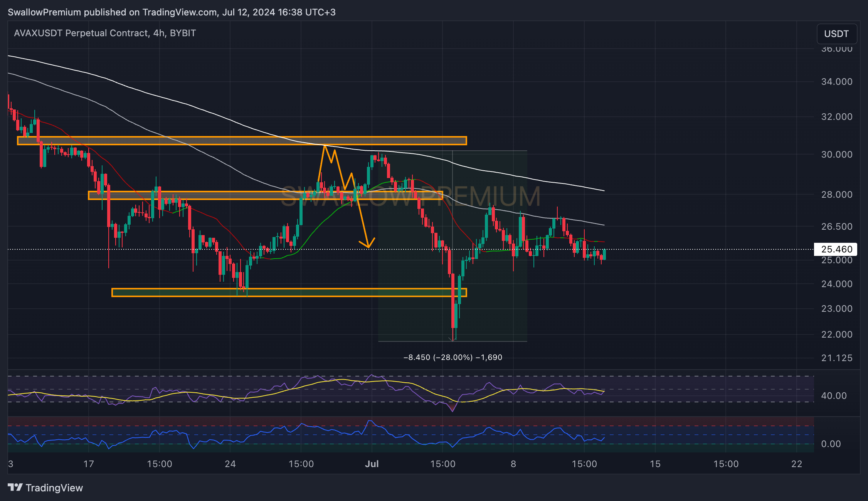Click the 30.000 price axis label
Screen dimensions: 868x501
click(x=837, y=155)
